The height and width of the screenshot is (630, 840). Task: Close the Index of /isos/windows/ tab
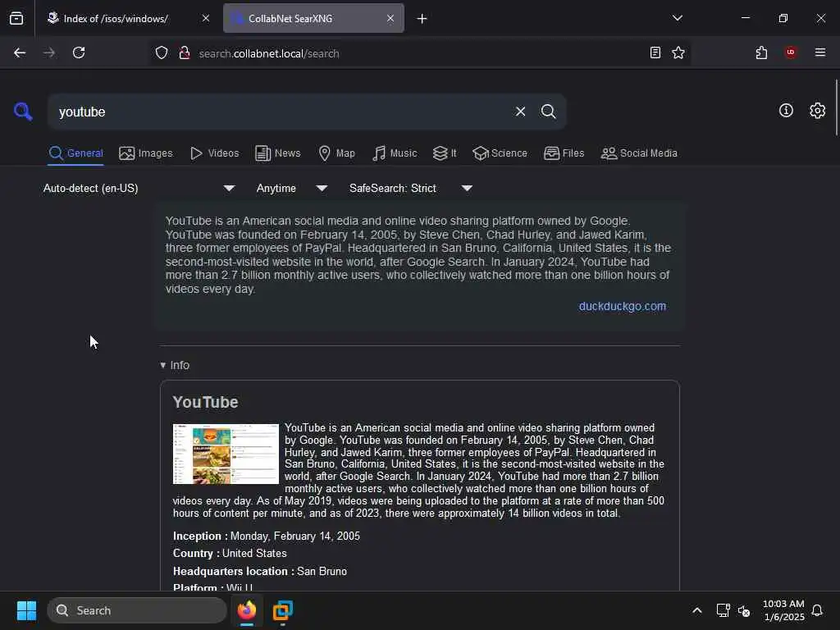click(206, 18)
